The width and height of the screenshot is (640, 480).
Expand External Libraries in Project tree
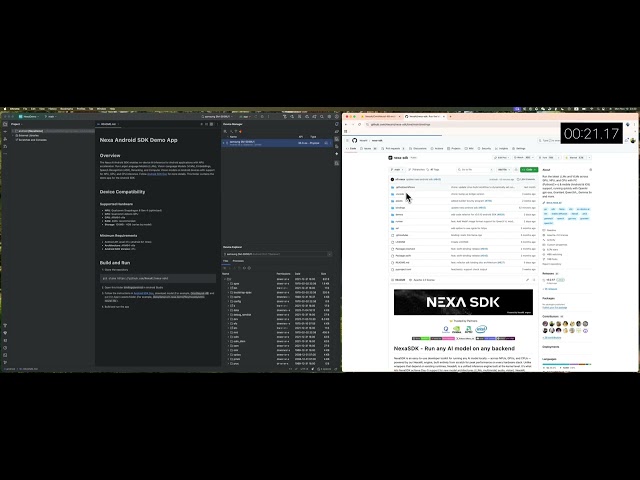coord(13,136)
